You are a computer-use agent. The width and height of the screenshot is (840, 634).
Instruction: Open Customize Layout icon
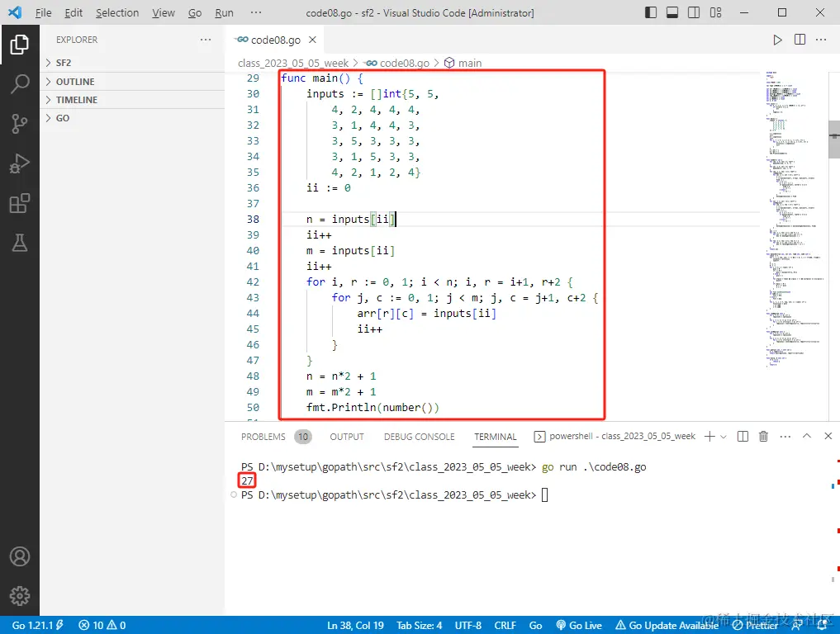click(x=715, y=12)
